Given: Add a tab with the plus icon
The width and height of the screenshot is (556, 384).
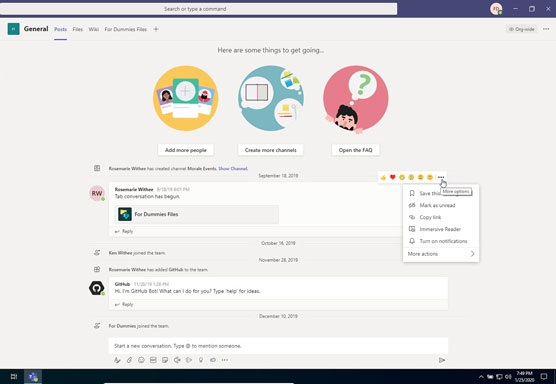Looking at the screenshot, I should [x=156, y=29].
